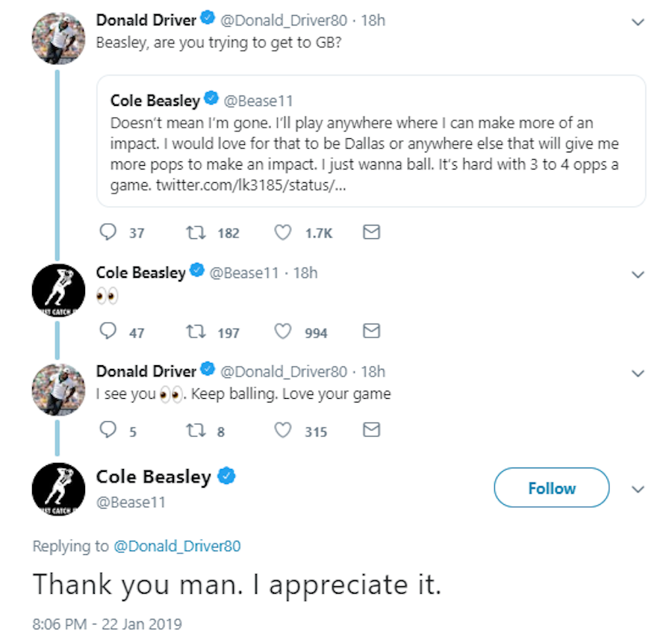Reply to the "Keep balling" tweet

coord(109,430)
